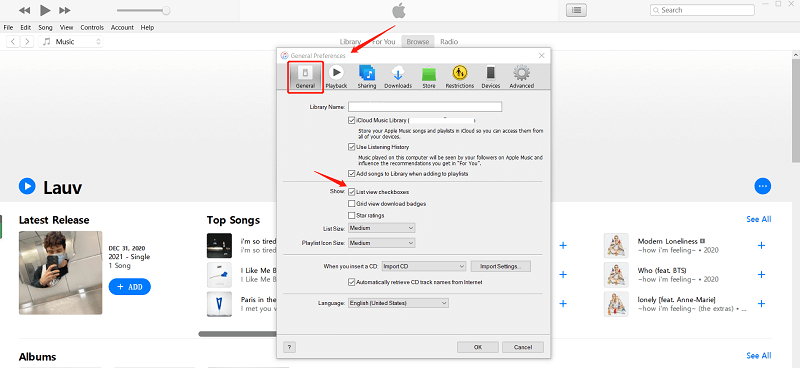Toggle Add songs to Library when adding
800x368 pixels.
[x=352, y=174]
